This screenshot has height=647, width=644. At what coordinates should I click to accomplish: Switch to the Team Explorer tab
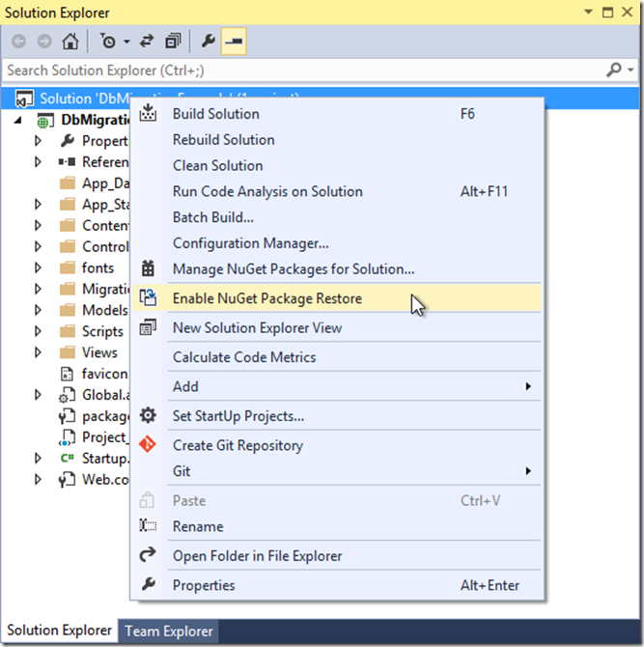169,632
